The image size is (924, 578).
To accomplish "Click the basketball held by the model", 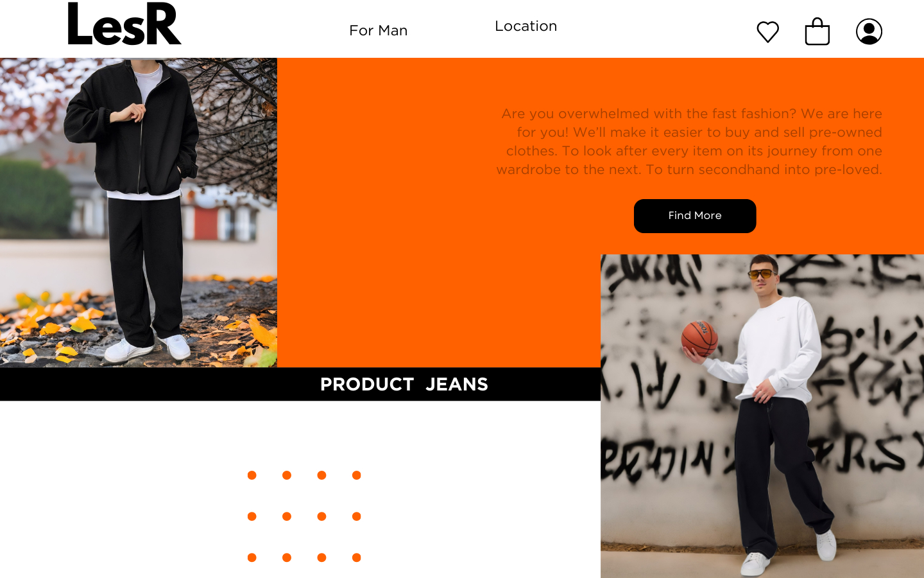I will click(x=699, y=338).
